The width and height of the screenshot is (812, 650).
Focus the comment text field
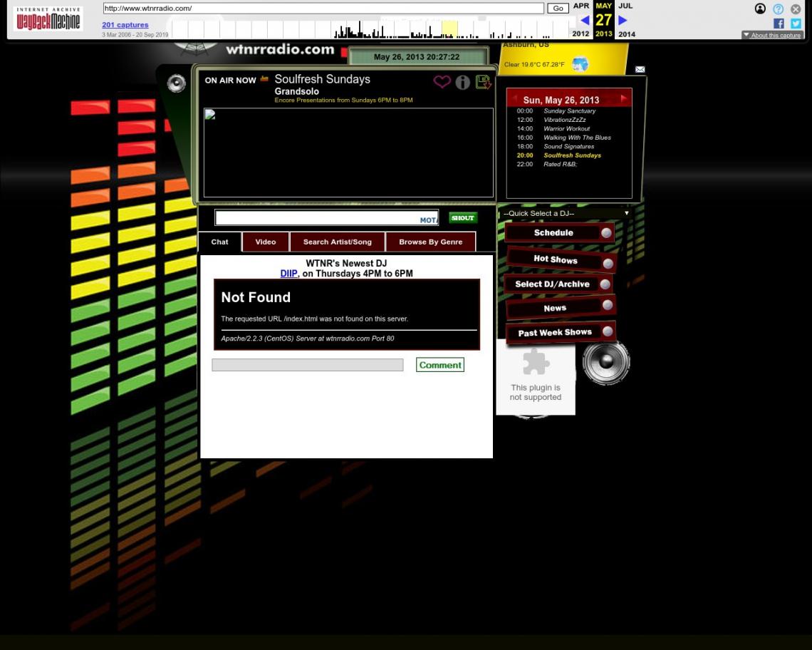click(308, 365)
